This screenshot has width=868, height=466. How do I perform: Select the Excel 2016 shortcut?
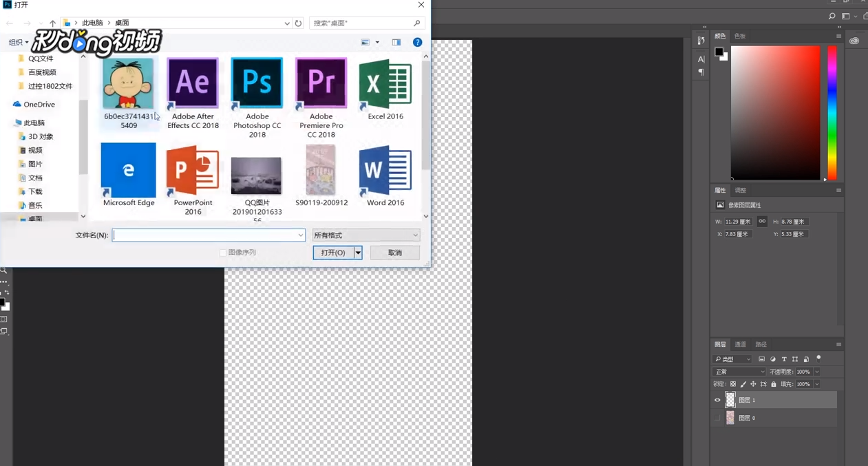coord(385,89)
